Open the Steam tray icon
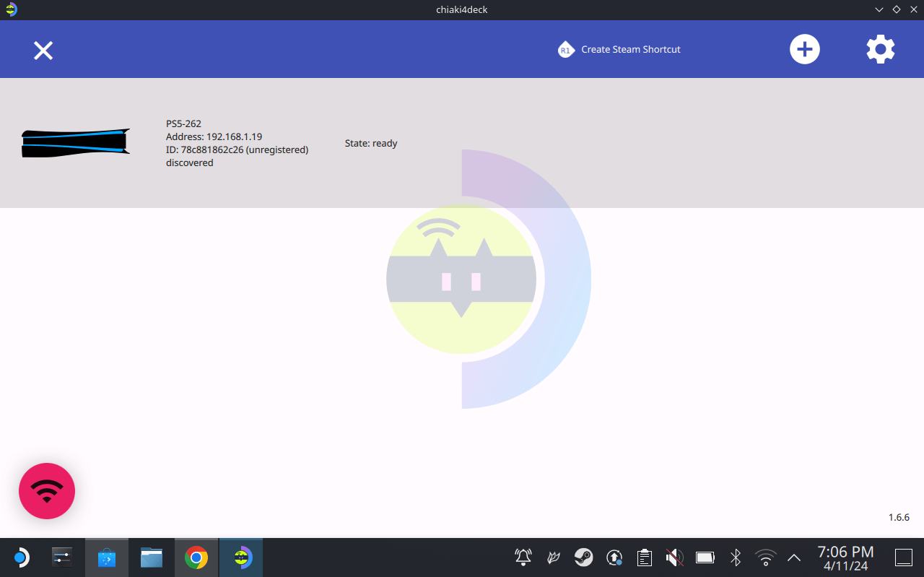 tap(584, 558)
